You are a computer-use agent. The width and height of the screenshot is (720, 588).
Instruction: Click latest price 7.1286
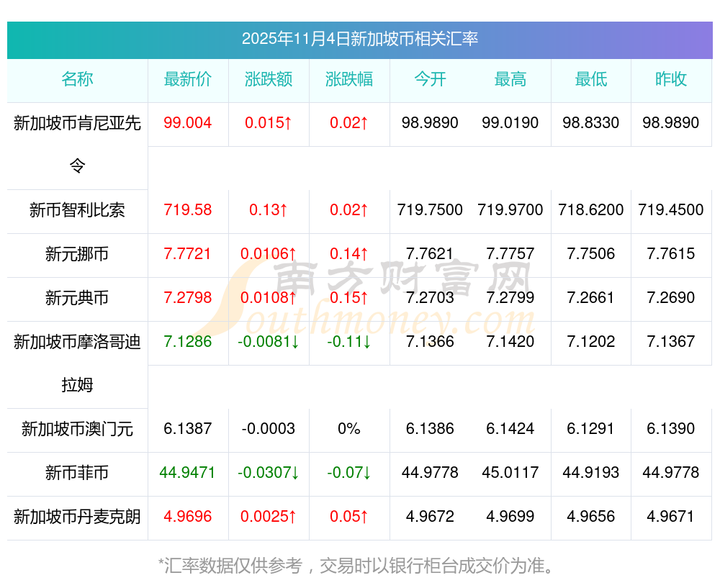point(188,342)
